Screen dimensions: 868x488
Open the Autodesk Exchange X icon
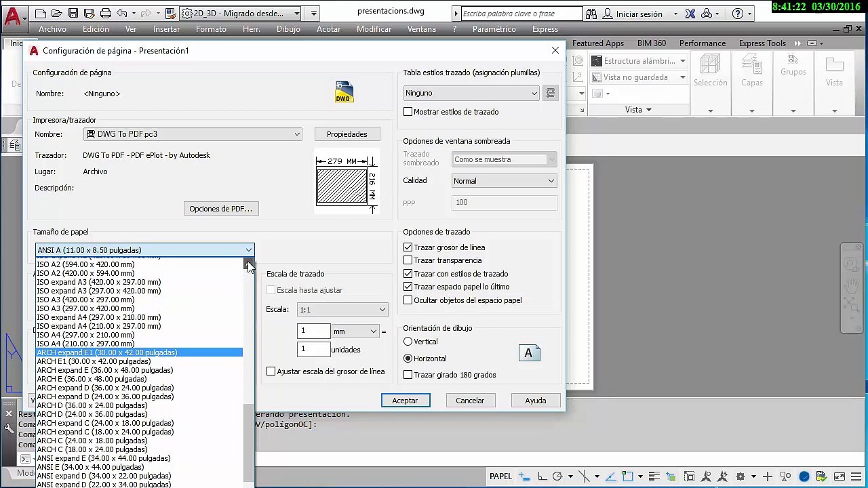[x=690, y=14]
